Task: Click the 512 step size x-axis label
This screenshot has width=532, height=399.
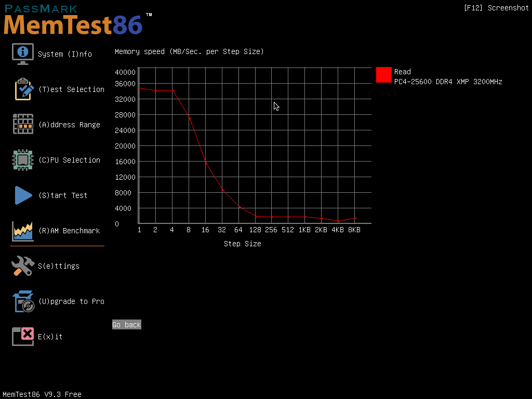Action: tap(288, 230)
